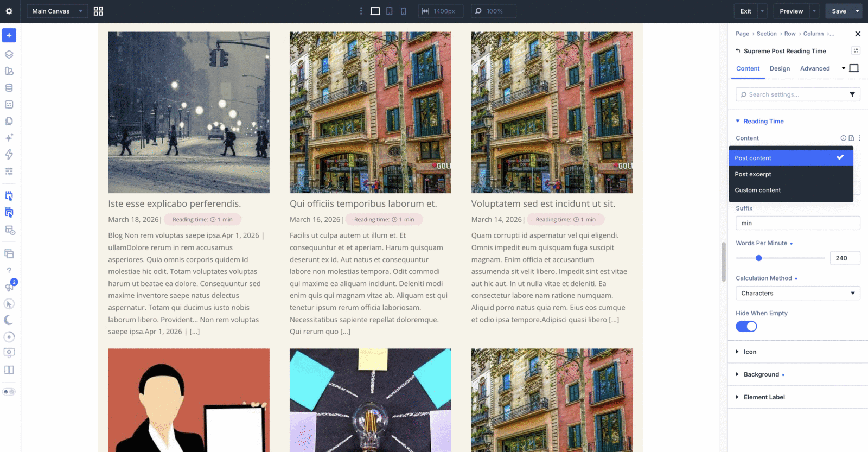The height and width of the screenshot is (452, 868).
Task: Click the Section breadcrumb link
Action: tap(767, 34)
